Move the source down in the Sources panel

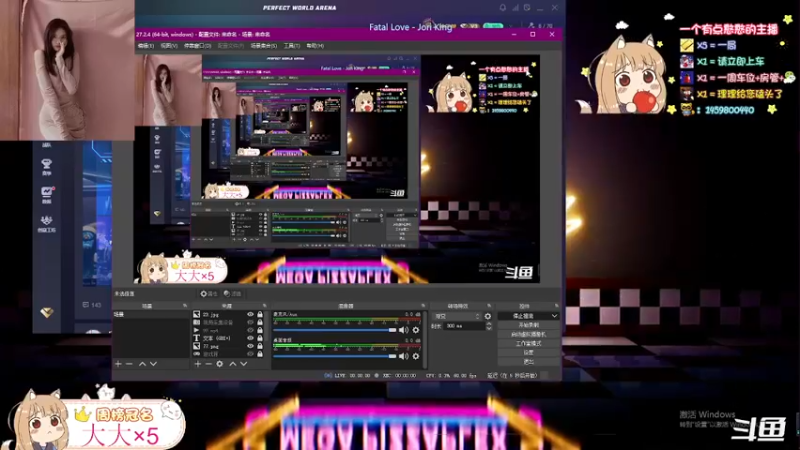243,364
